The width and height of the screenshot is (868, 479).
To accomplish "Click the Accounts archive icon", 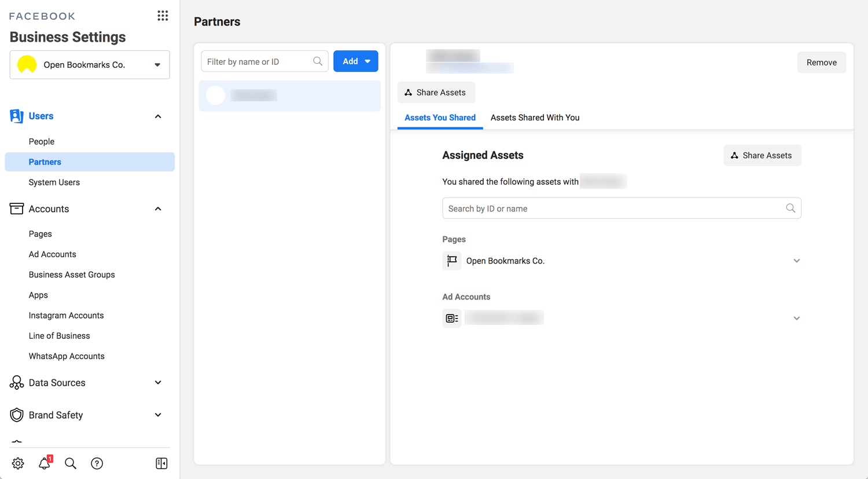I will coord(16,209).
